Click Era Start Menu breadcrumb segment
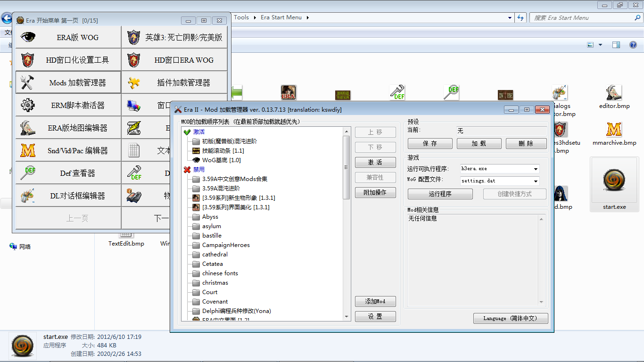Image resolution: width=644 pixels, height=362 pixels. coord(281,17)
